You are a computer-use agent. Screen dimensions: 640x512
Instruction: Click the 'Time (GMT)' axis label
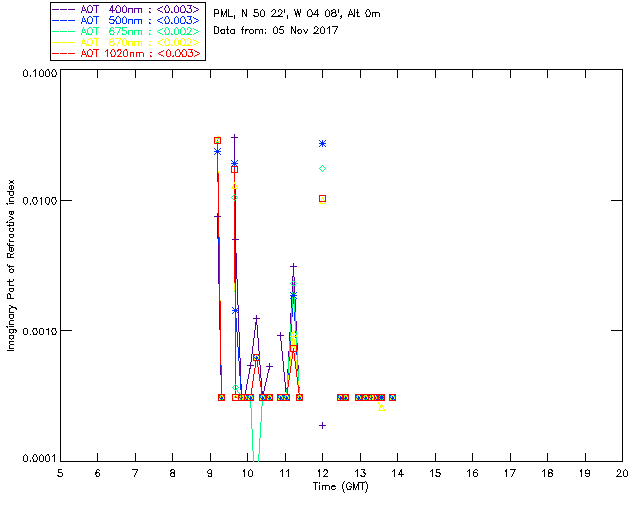[x=341, y=486]
